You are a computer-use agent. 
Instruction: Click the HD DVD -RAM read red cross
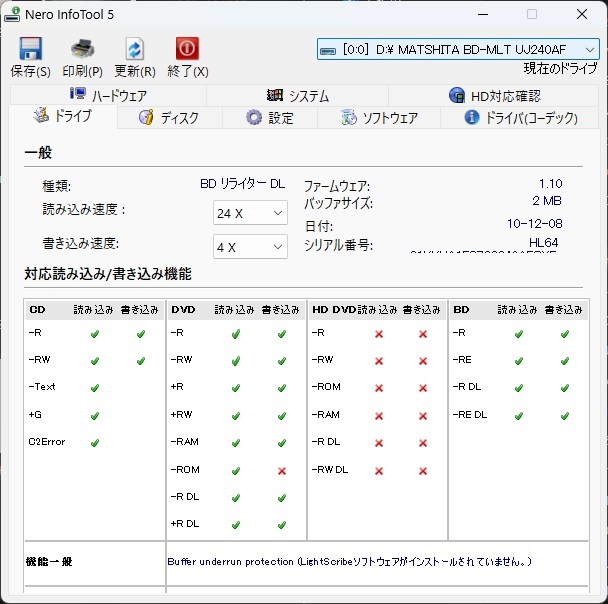[x=379, y=416]
